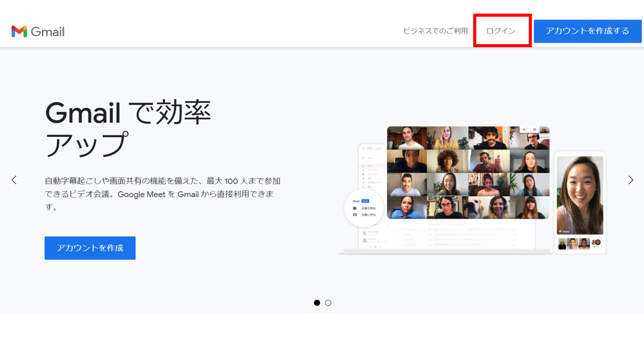This screenshot has width=644, height=360.
Task: Click the circular Meet menu bubble
Action: pos(364,208)
